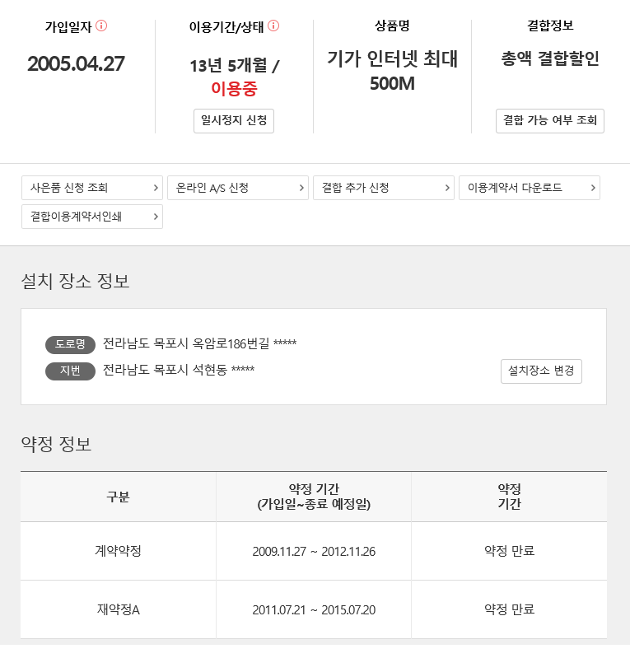Click the chevron on 결합 추가 신청
This screenshot has height=672, width=630.
tap(447, 188)
